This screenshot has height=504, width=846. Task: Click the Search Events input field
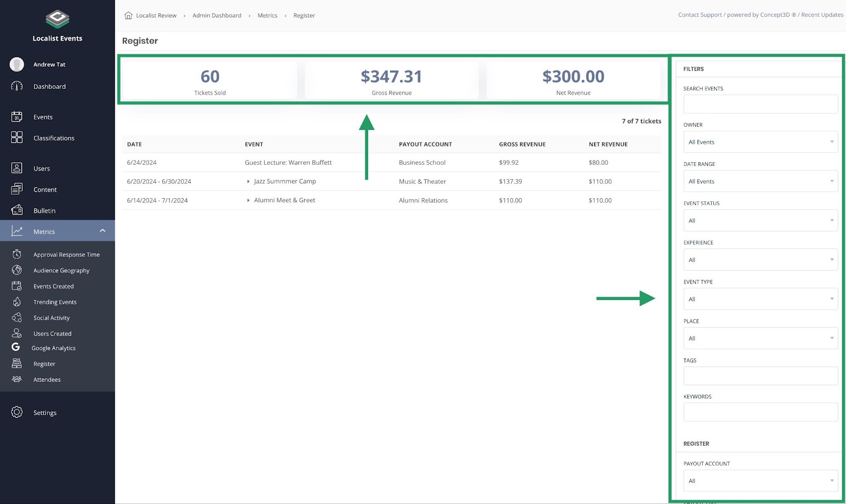(x=760, y=104)
